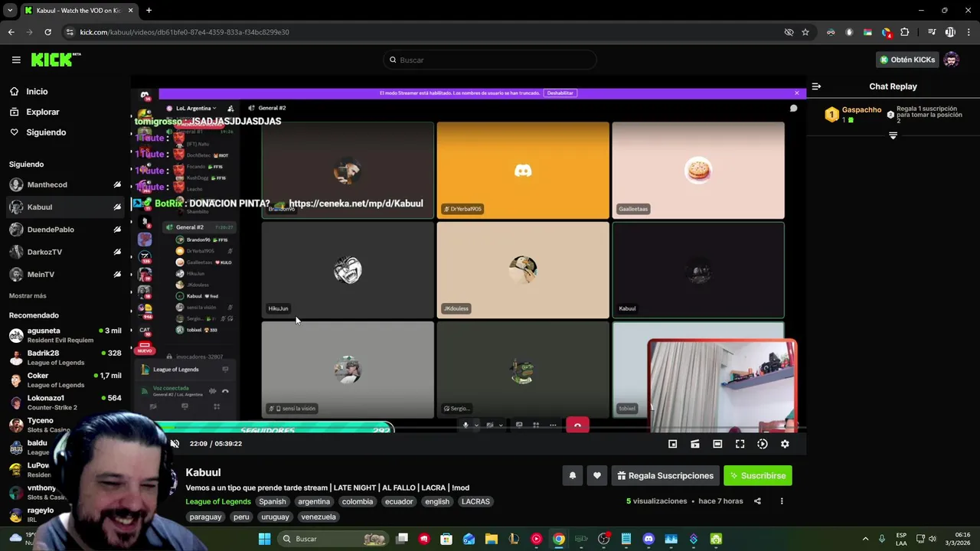Show hidden system tray icons

(x=865, y=539)
